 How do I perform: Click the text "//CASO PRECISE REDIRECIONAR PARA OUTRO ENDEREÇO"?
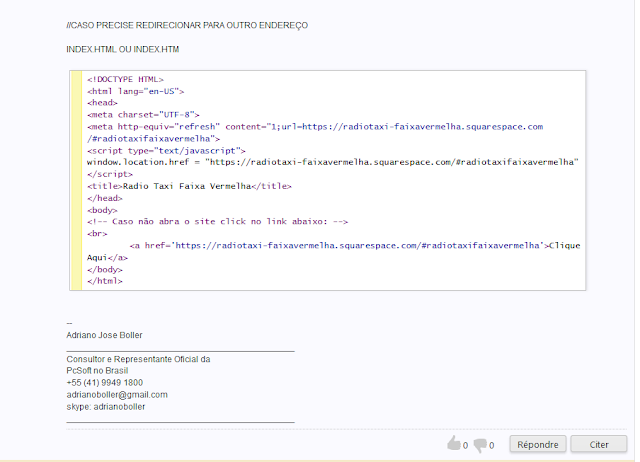tap(187, 25)
